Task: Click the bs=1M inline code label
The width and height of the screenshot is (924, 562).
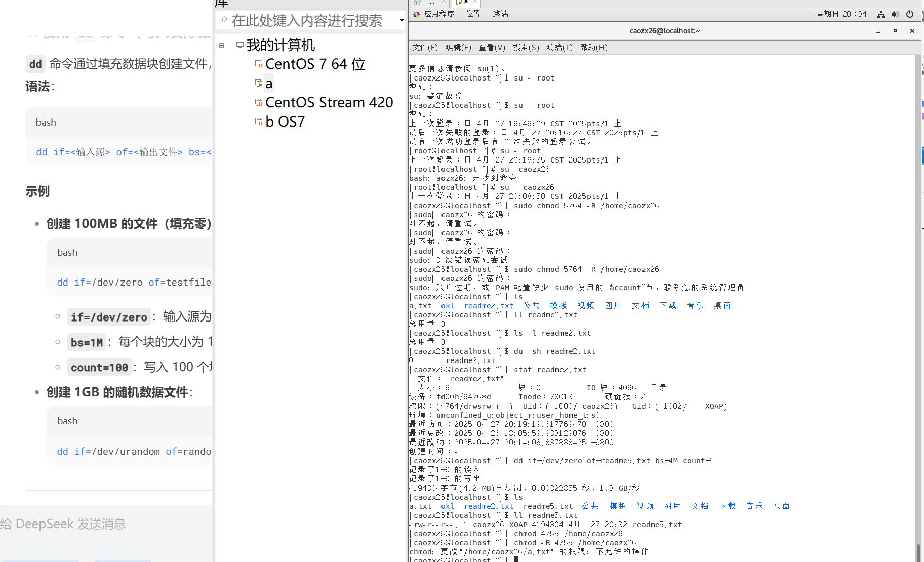Action: (x=87, y=342)
